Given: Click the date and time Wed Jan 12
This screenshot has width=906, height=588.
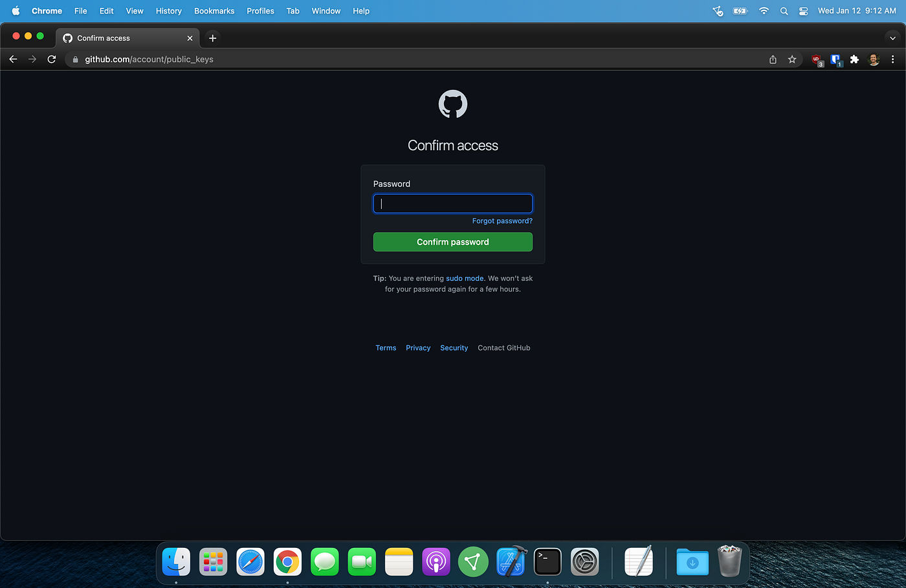Looking at the screenshot, I should [x=857, y=11].
